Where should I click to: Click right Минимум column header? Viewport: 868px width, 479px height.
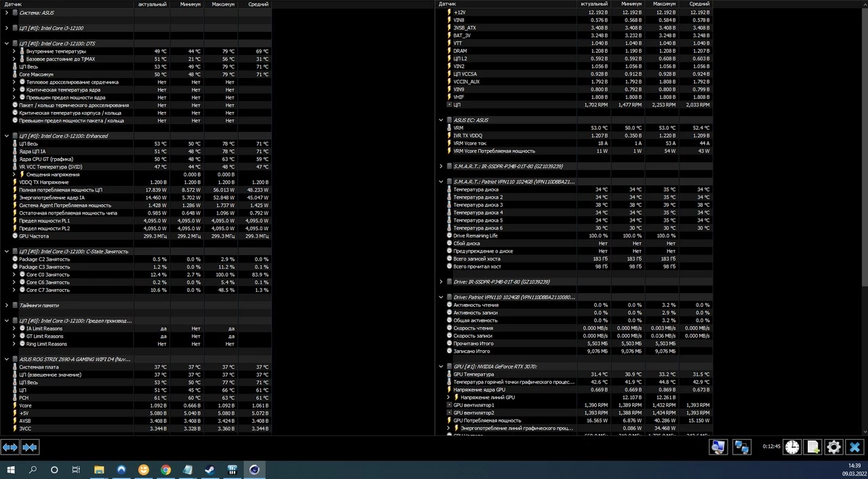coord(627,4)
